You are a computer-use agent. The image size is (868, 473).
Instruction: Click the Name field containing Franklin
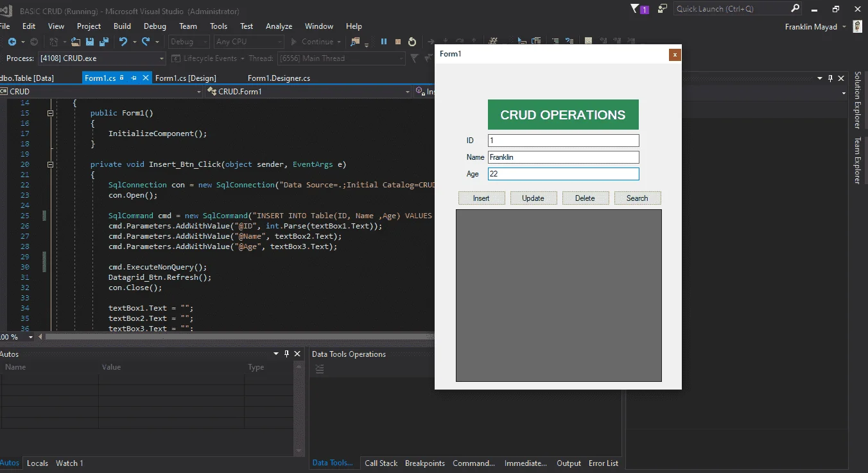click(564, 157)
